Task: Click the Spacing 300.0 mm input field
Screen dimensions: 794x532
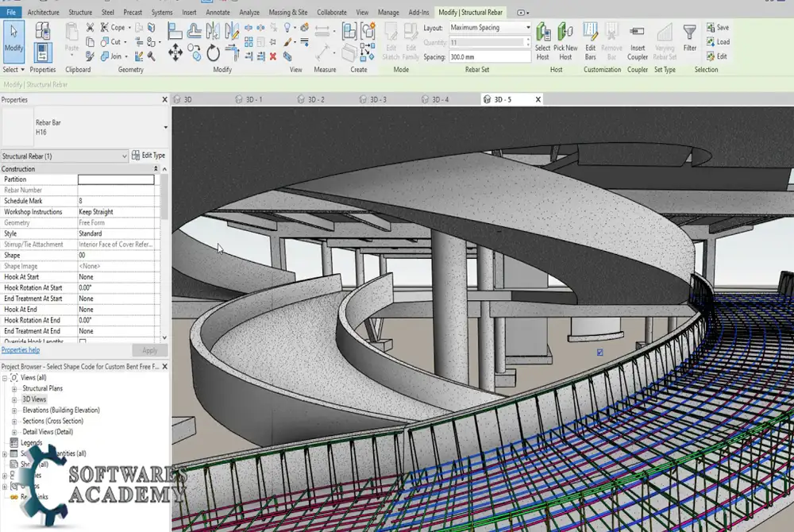Action: 489,56
